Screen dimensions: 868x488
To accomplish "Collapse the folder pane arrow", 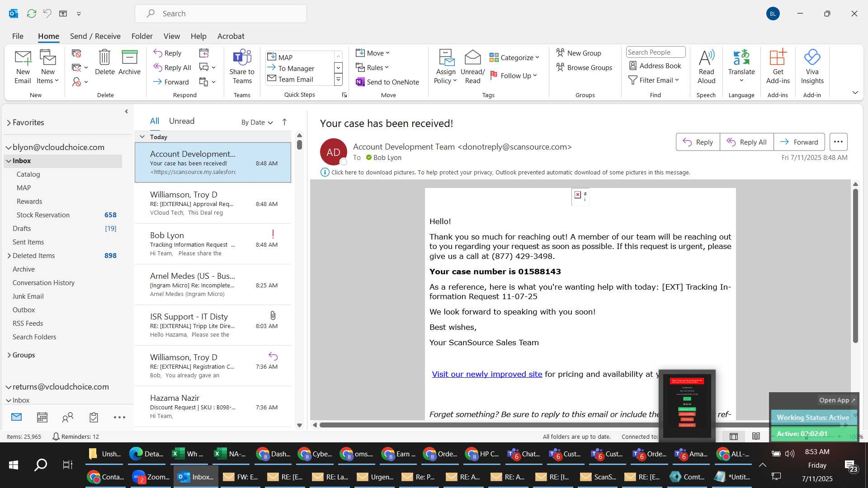I will [x=126, y=112].
